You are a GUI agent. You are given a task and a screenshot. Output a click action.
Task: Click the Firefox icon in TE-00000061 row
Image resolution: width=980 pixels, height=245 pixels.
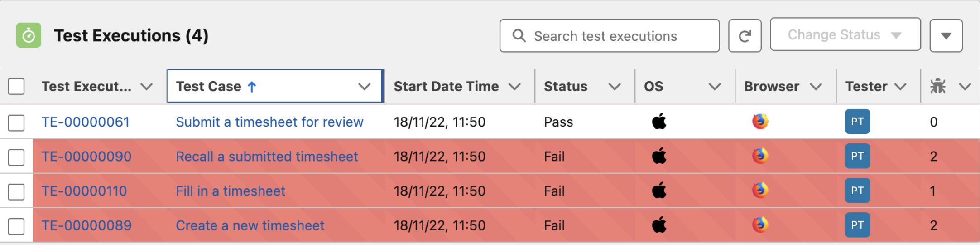pyautogui.click(x=760, y=122)
